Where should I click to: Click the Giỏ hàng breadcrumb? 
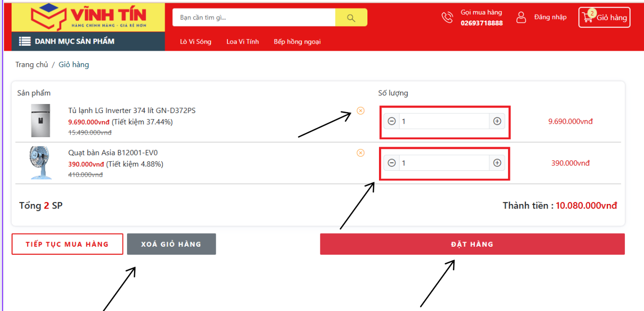tap(74, 64)
